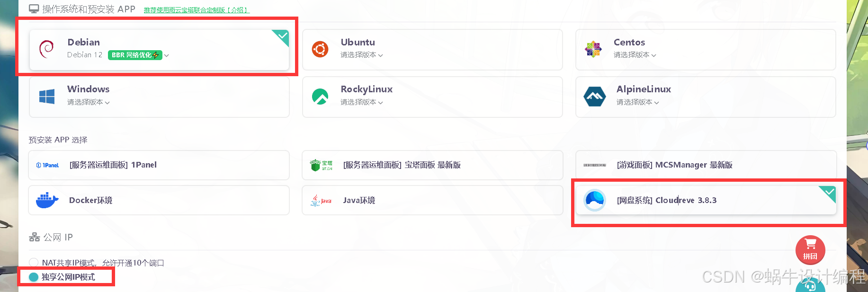Choose the 1Panel server panel app

pyautogui.click(x=159, y=165)
